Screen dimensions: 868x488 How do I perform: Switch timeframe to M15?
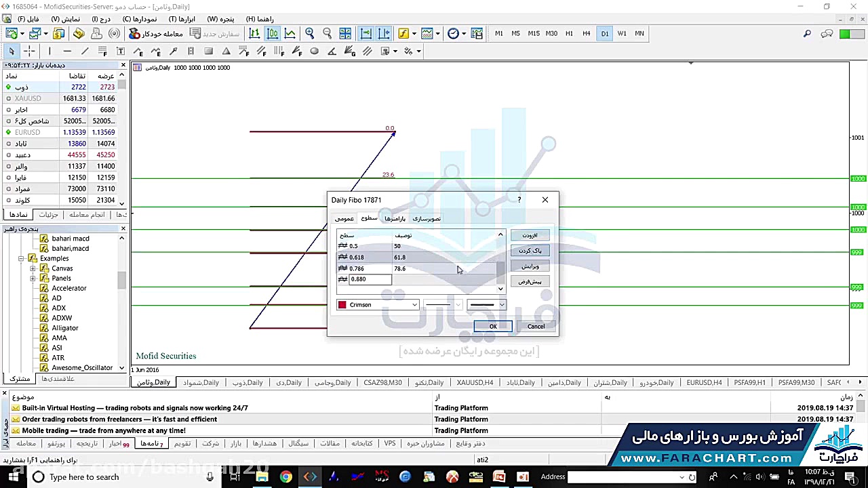(x=534, y=33)
